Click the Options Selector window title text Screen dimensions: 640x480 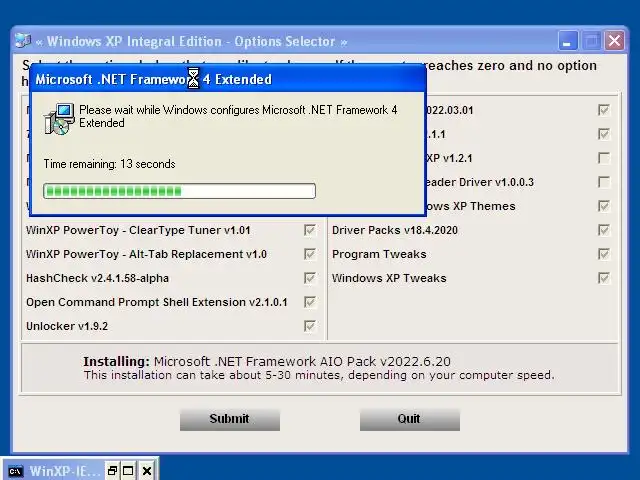191,41
